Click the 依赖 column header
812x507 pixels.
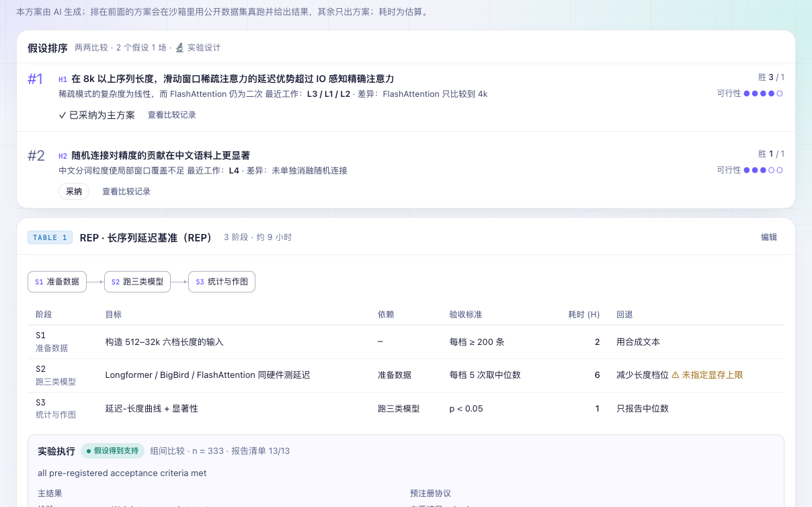tap(386, 315)
